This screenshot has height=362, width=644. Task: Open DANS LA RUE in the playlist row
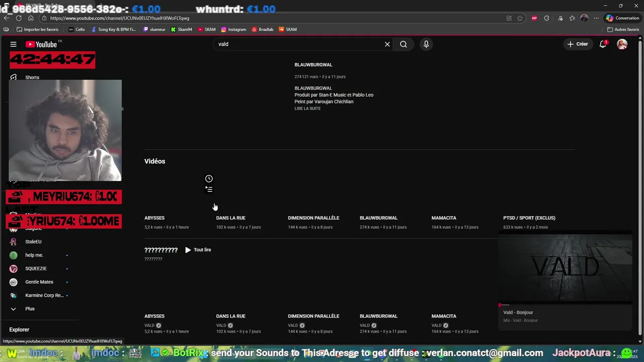click(231, 316)
